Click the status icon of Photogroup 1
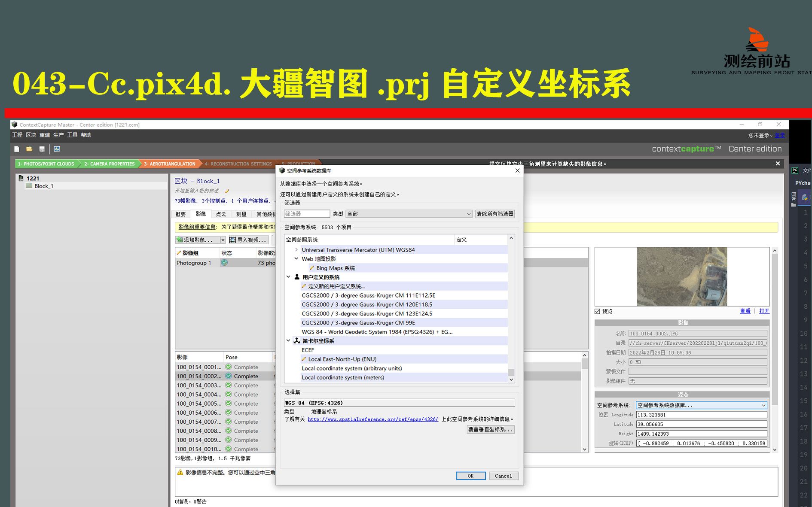 [224, 263]
